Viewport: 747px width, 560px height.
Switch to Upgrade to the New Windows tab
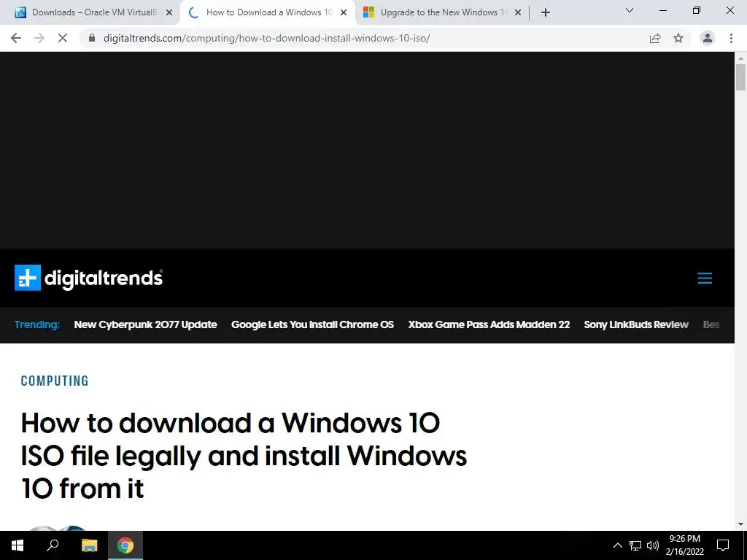(442, 12)
